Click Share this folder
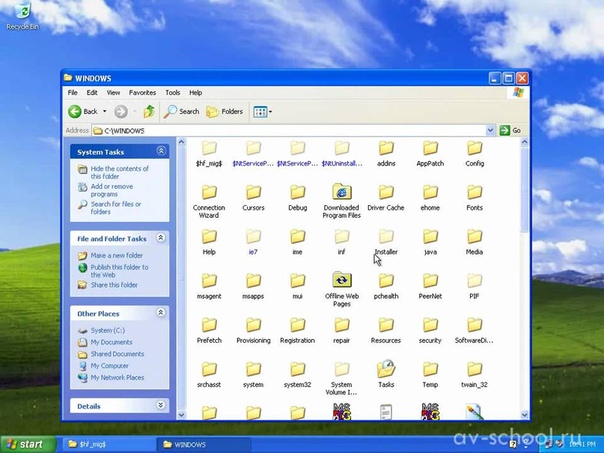 (x=114, y=285)
